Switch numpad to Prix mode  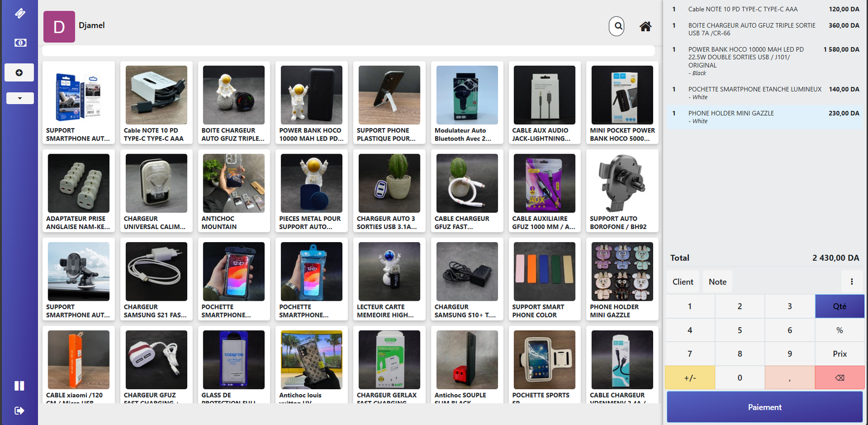[839, 354]
